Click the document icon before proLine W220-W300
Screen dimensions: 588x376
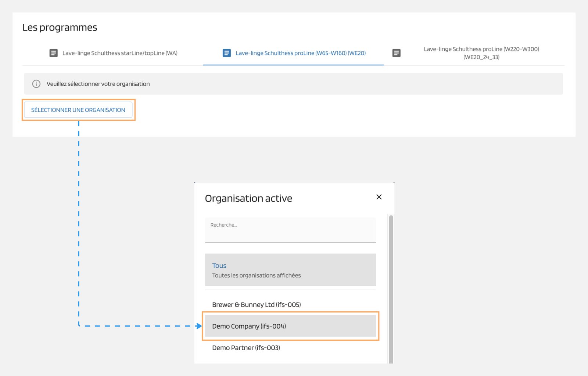(396, 53)
